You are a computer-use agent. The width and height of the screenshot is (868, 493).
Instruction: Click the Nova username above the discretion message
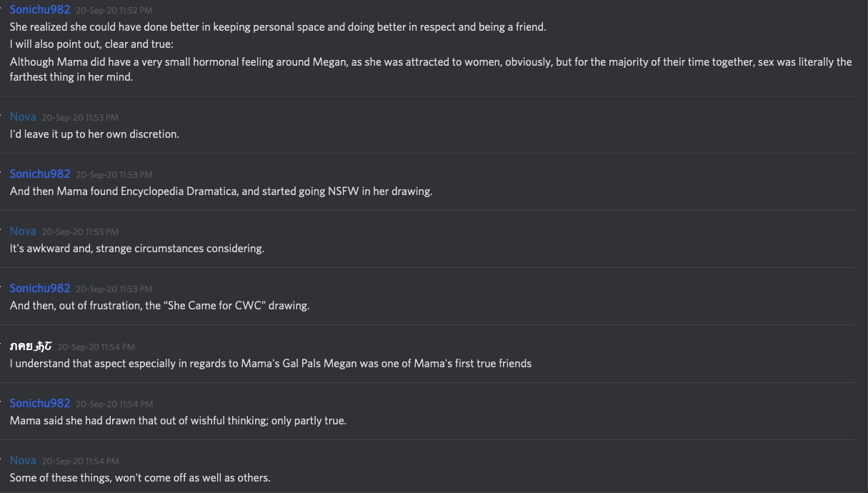tap(23, 116)
